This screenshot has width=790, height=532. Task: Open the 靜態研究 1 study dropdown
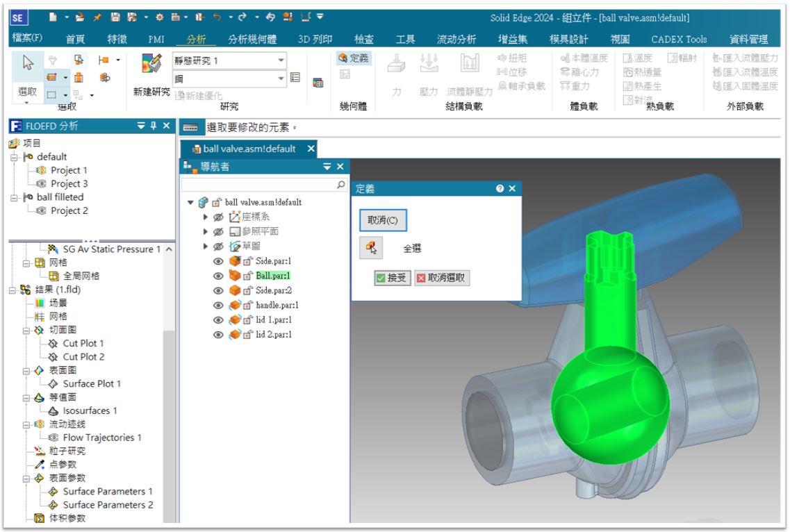point(281,60)
